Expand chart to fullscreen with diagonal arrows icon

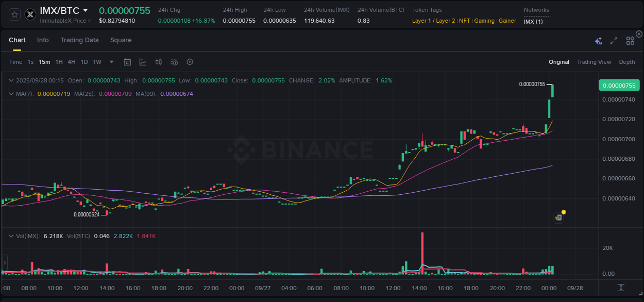tap(613, 40)
